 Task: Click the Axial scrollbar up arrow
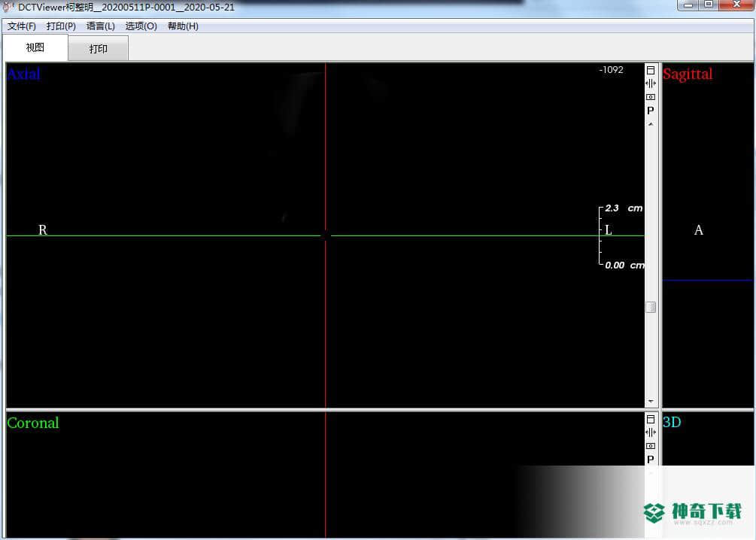[651, 124]
